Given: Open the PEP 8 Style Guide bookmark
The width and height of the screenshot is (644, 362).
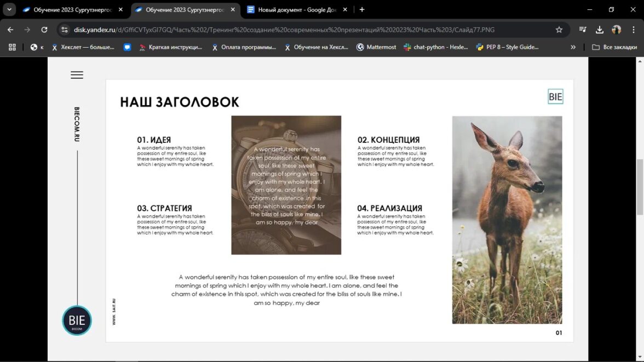Looking at the screenshot, I should coord(507,47).
